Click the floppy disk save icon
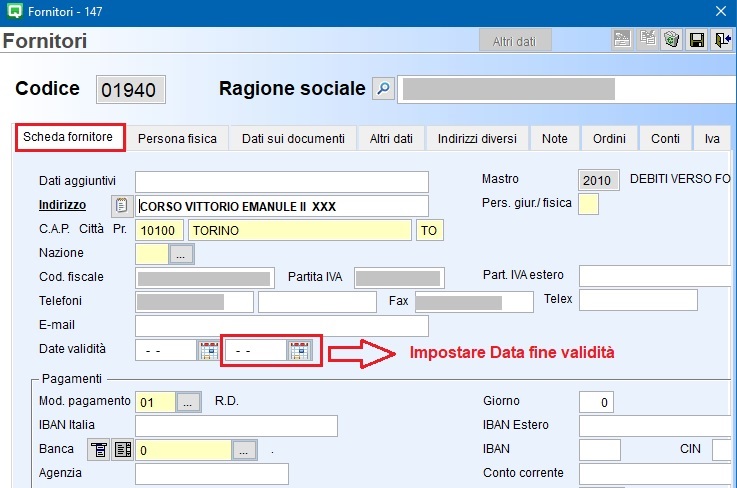This screenshot has width=737, height=488. point(696,40)
